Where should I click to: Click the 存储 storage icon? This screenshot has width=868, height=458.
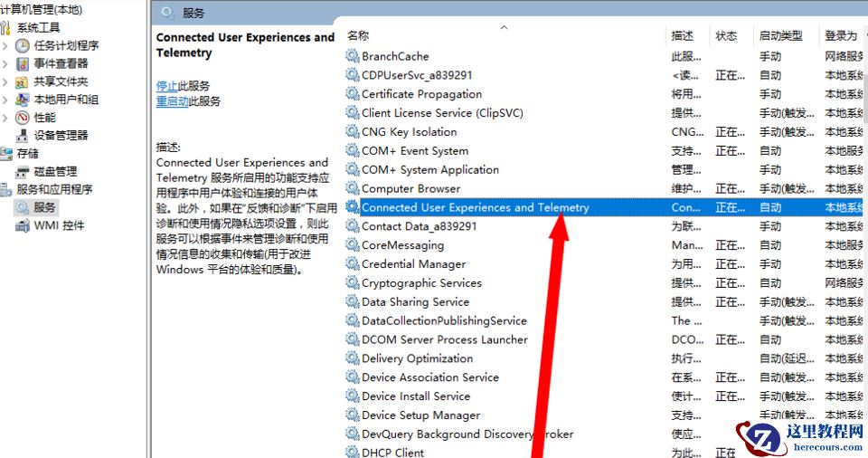click(6, 154)
